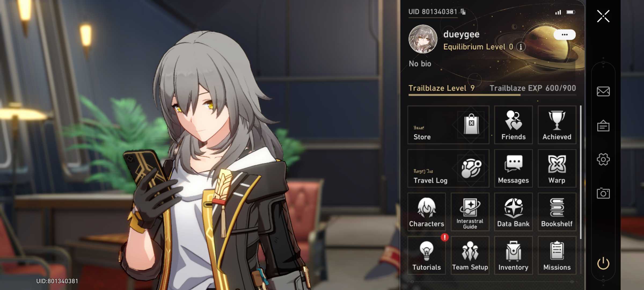This screenshot has width=644, height=290.
Task: Click the three-dot more options button
Action: (565, 35)
